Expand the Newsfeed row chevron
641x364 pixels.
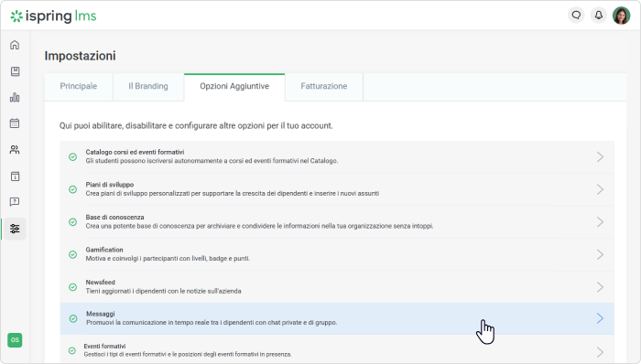click(x=600, y=287)
